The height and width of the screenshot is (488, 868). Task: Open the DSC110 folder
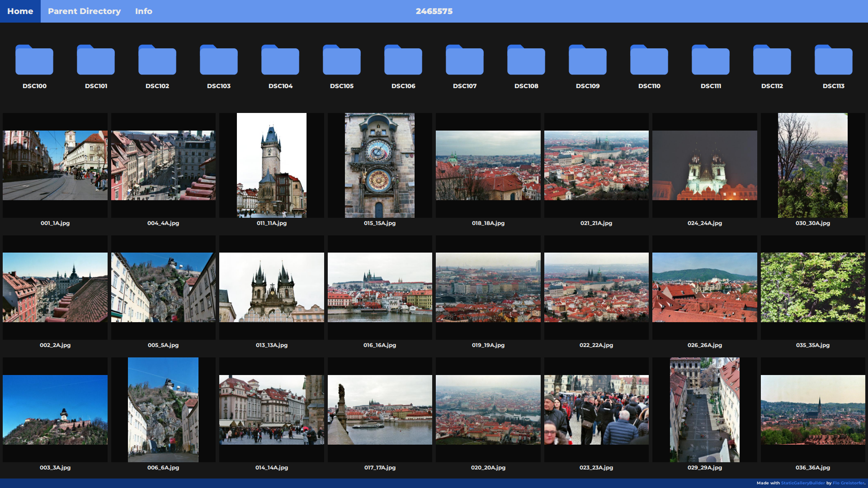(x=649, y=60)
